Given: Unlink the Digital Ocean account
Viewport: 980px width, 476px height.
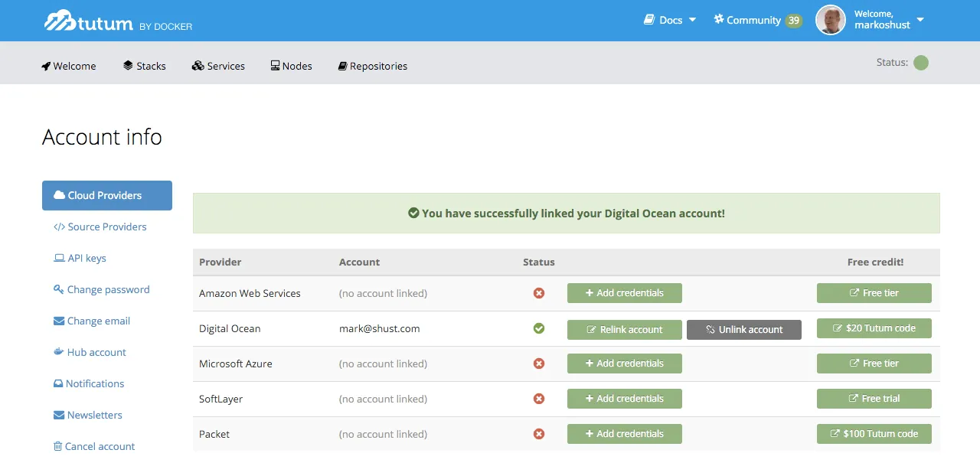Looking at the screenshot, I should click(x=743, y=329).
